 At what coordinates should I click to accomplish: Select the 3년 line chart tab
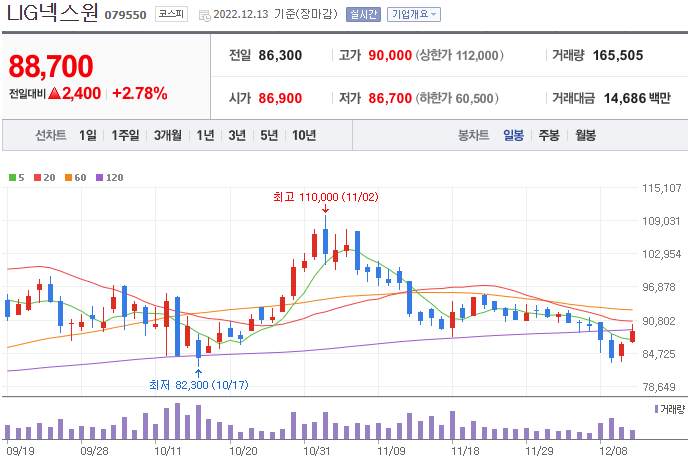237,136
